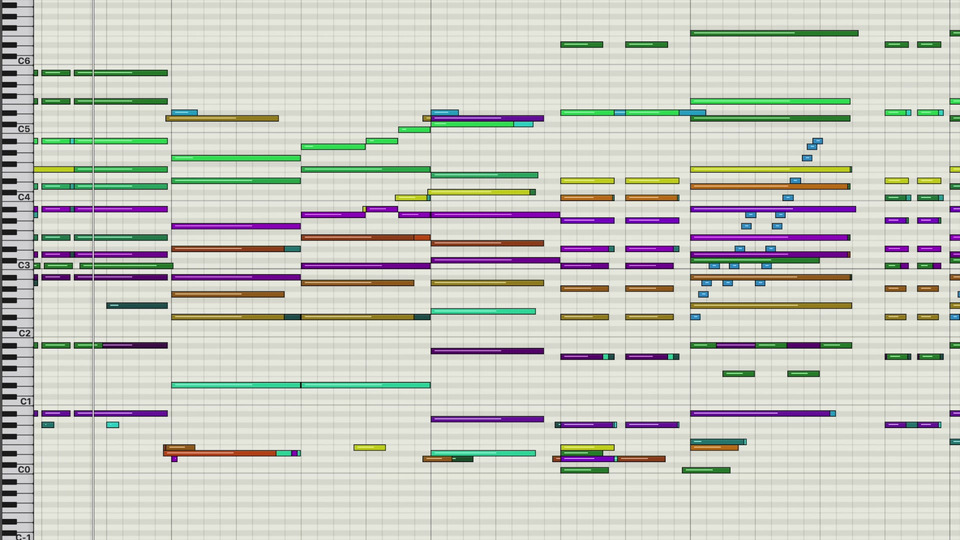The width and height of the screenshot is (960, 540).
Task: Click the C2 piano key label
Action: click(24, 333)
